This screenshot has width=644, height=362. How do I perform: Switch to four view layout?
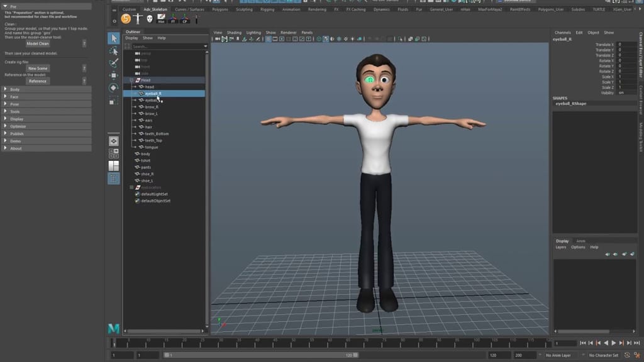point(114,153)
